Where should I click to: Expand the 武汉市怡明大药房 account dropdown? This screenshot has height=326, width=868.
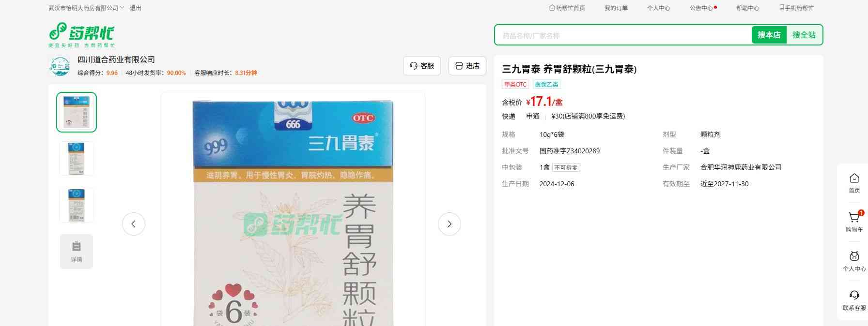(x=86, y=8)
